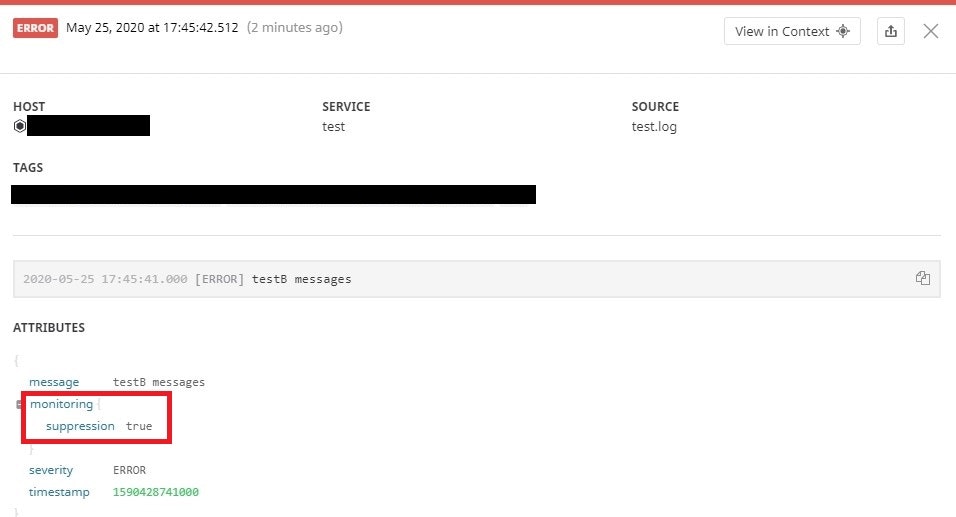The width and height of the screenshot is (956, 517).
Task: Click the HOST heading
Action: (x=29, y=107)
